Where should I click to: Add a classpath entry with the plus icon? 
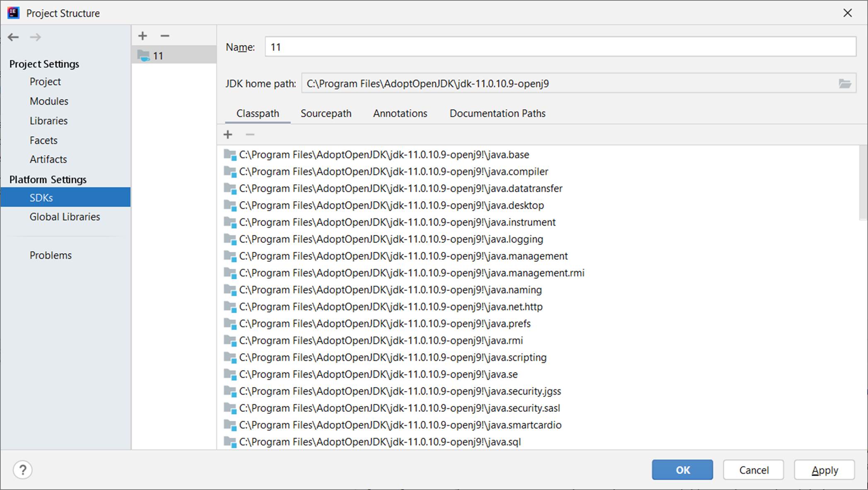click(x=228, y=134)
